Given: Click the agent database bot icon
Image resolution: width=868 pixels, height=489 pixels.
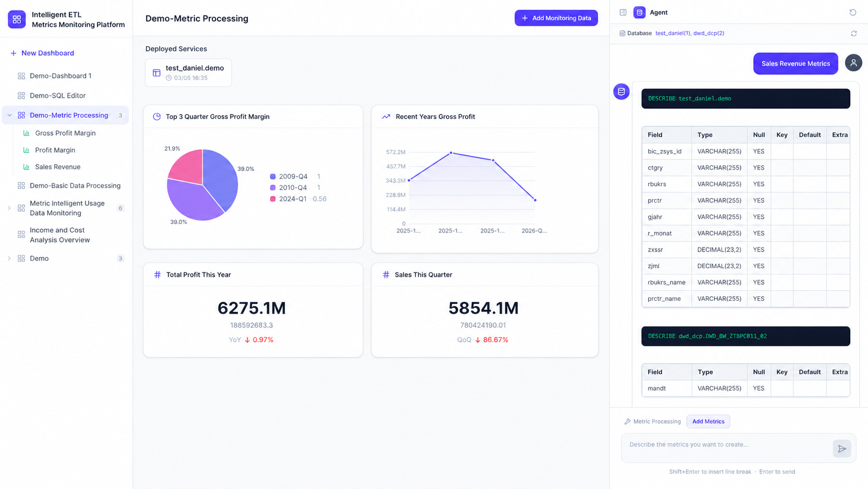Looking at the screenshot, I should tap(621, 91).
